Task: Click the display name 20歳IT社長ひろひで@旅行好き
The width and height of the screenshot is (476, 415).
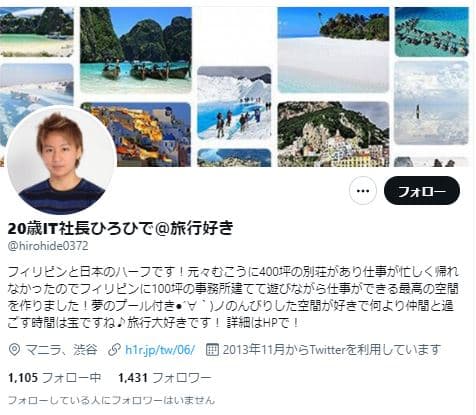Action: [x=120, y=228]
